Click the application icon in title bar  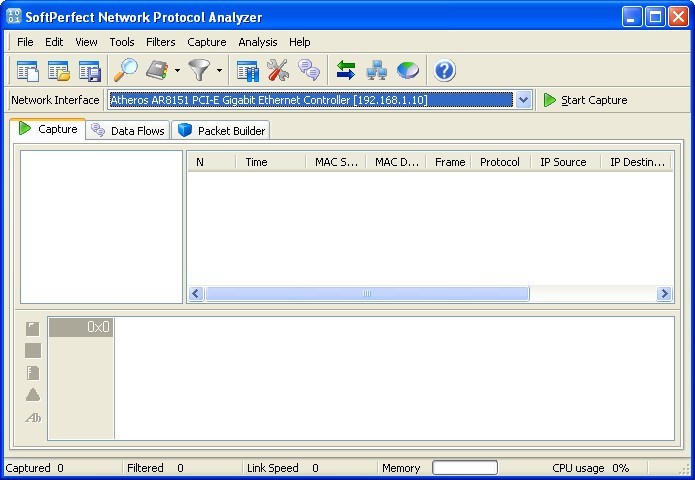[14, 16]
